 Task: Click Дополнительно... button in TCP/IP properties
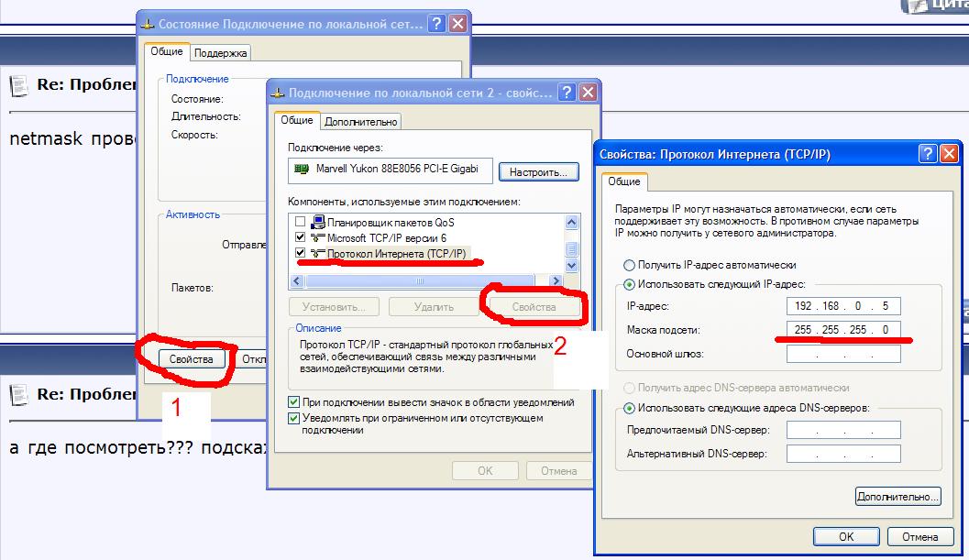click(x=897, y=497)
